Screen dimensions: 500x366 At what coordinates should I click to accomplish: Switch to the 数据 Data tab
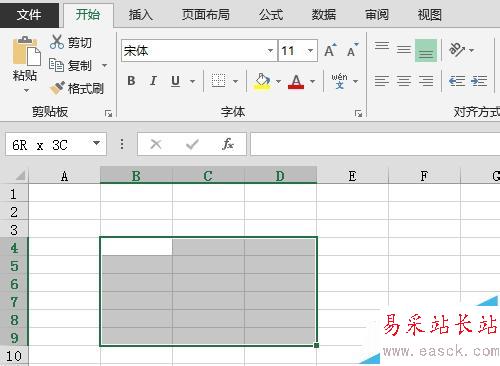click(324, 15)
